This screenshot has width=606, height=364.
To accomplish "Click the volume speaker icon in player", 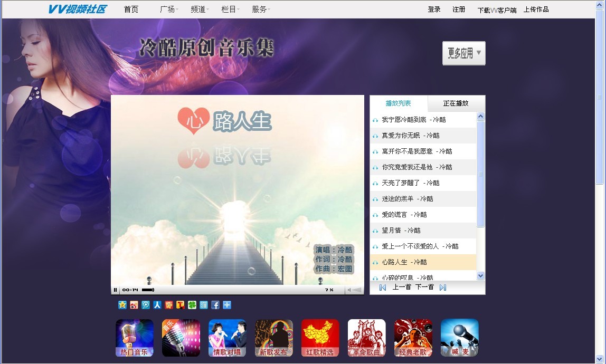I will pyautogui.click(x=349, y=290).
